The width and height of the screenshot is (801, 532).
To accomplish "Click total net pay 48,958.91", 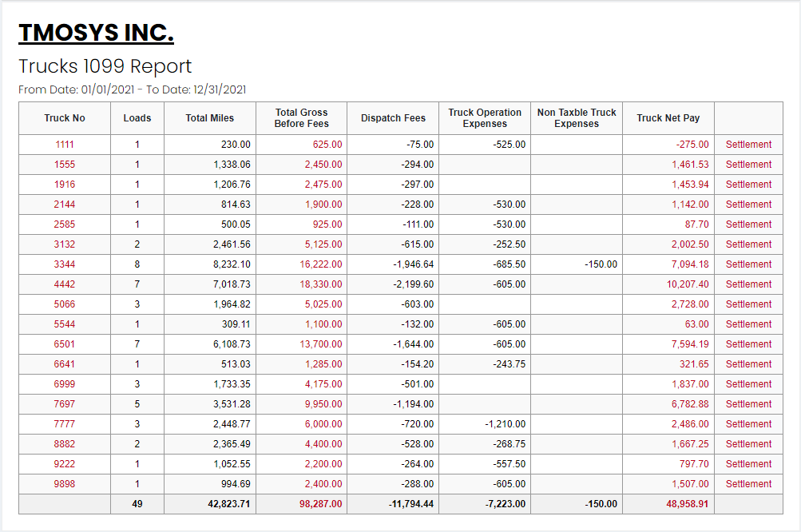I will pos(687,504).
